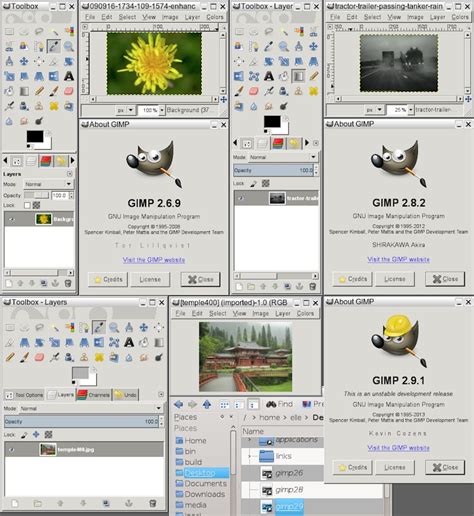Open tab menu button right of Undo tab

coord(161,394)
